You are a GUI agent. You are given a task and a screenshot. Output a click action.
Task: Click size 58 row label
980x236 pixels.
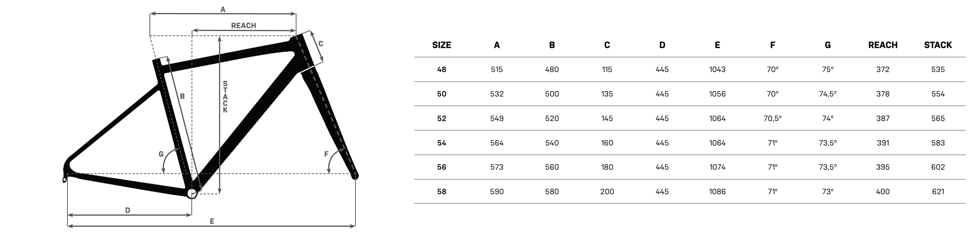pyautogui.click(x=442, y=192)
